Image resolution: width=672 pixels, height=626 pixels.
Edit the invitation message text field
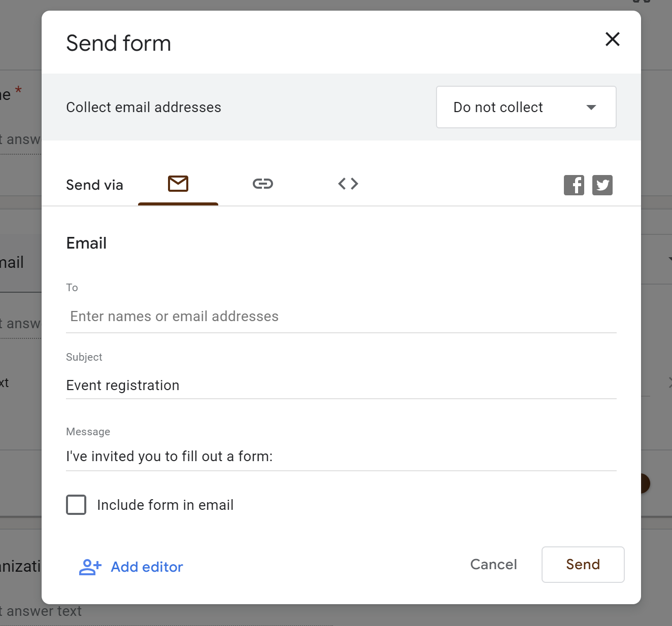pyautogui.click(x=341, y=457)
